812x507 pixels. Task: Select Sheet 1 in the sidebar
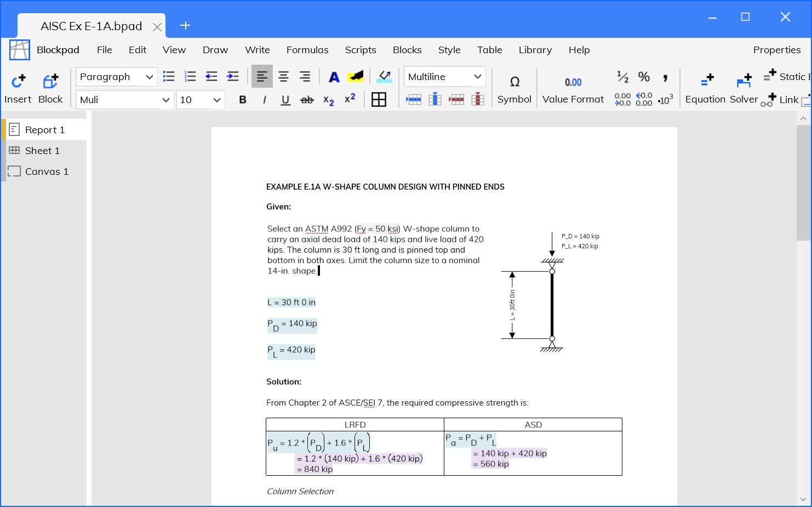(42, 151)
